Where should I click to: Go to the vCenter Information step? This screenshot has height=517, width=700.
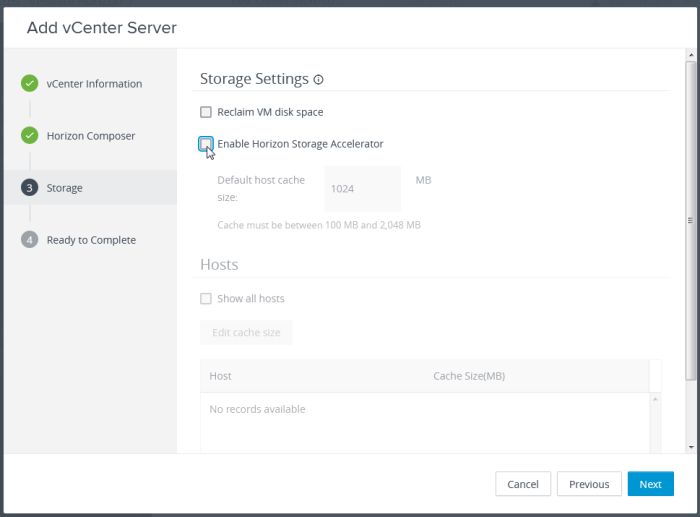click(94, 84)
